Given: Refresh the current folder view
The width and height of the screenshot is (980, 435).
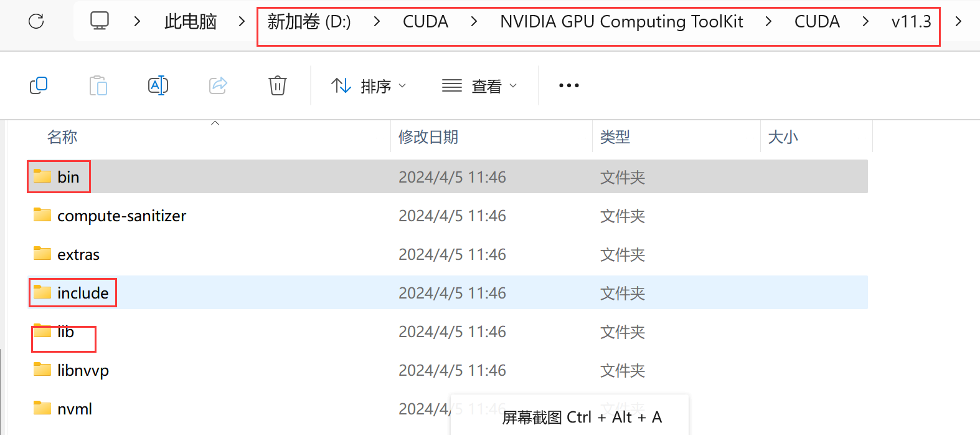Looking at the screenshot, I should pyautogui.click(x=35, y=21).
